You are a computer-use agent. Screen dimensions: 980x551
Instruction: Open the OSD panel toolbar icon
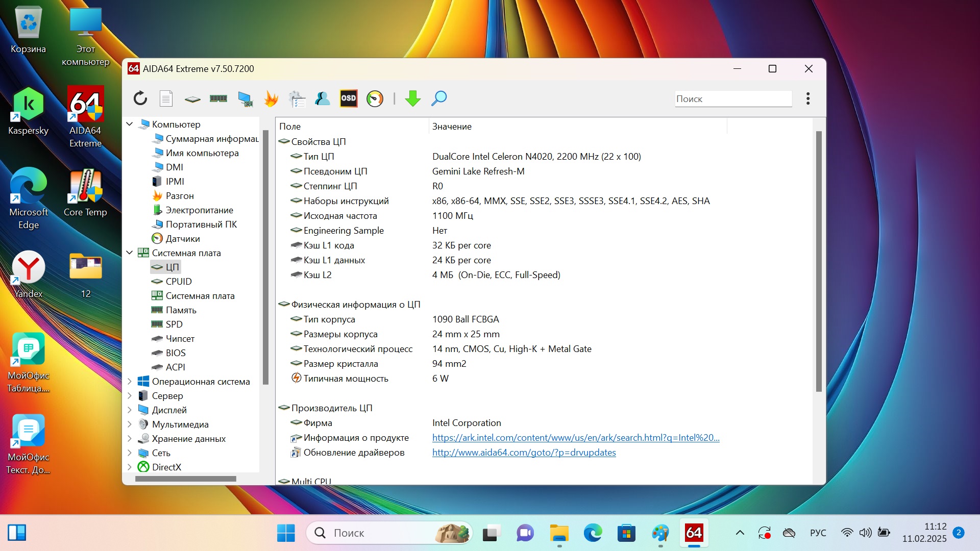click(349, 98)
